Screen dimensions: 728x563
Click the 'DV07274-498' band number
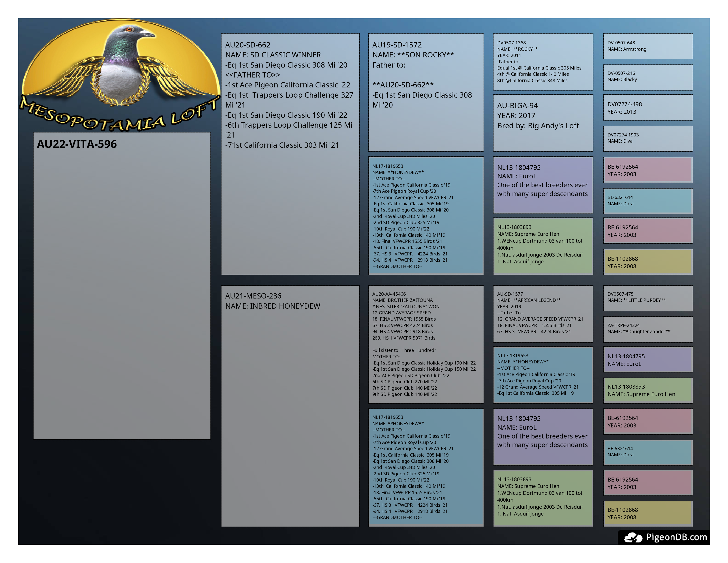point(624,104)
